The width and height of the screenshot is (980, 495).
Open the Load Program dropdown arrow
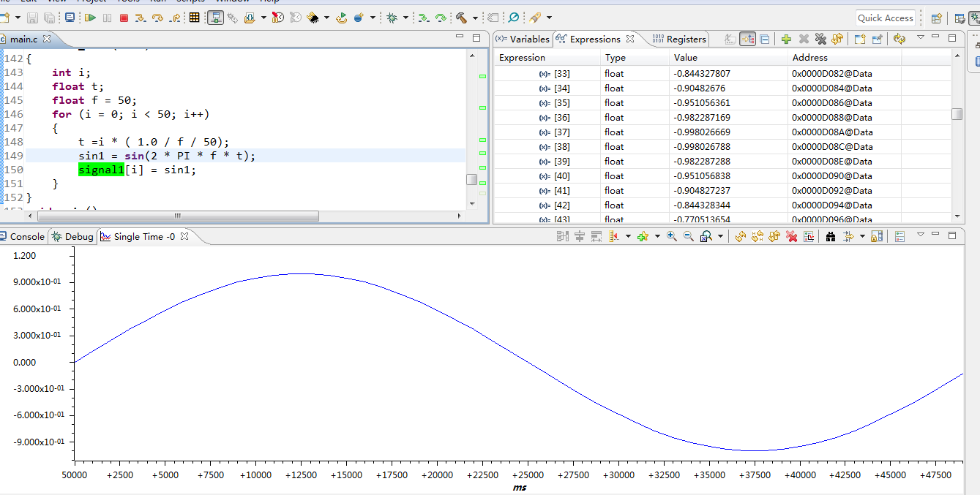[x=263, y=18]
